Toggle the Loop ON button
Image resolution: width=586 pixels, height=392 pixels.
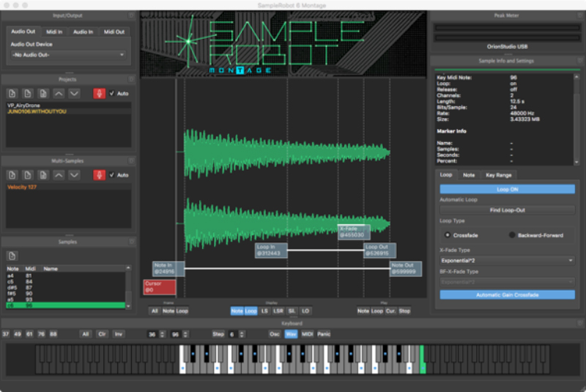(x=507, y=190)
